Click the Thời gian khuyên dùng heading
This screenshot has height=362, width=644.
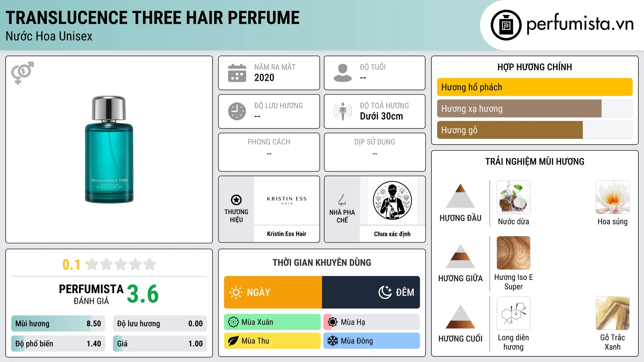pyautogui.click(x=322, y=262)
